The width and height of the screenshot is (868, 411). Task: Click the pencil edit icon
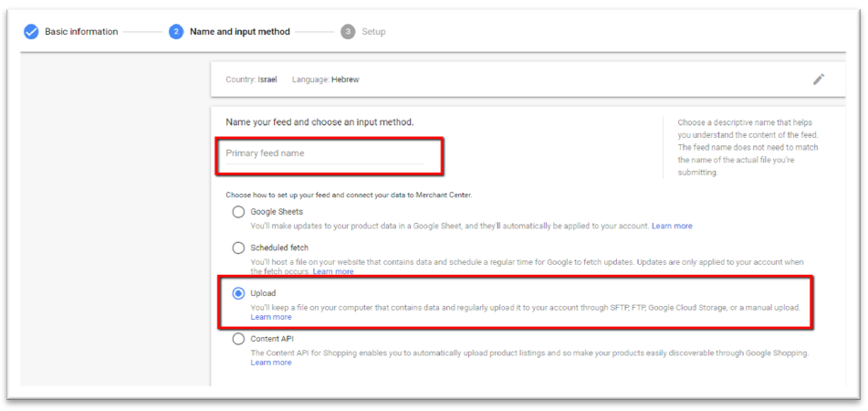[818, 79]
